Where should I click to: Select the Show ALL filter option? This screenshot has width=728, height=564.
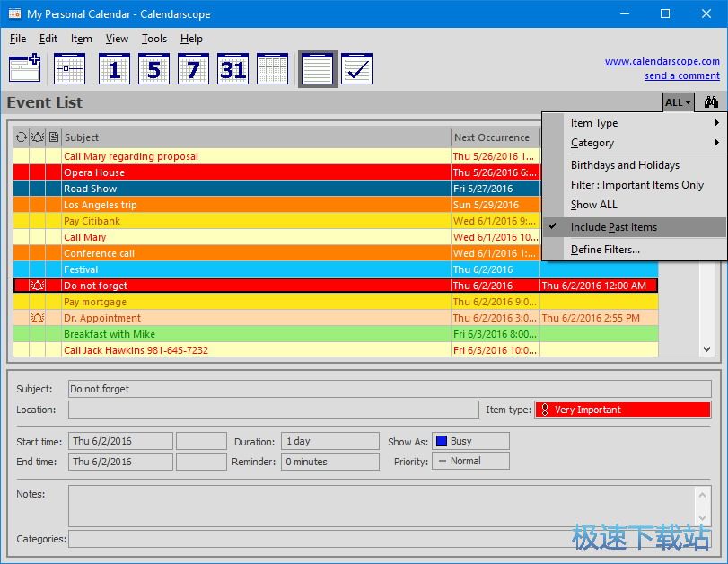(593, 205)
